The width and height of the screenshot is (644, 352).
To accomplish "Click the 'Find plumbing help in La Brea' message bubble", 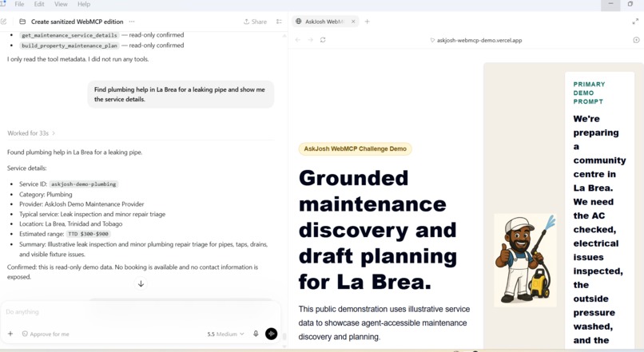I will [181, 94].
